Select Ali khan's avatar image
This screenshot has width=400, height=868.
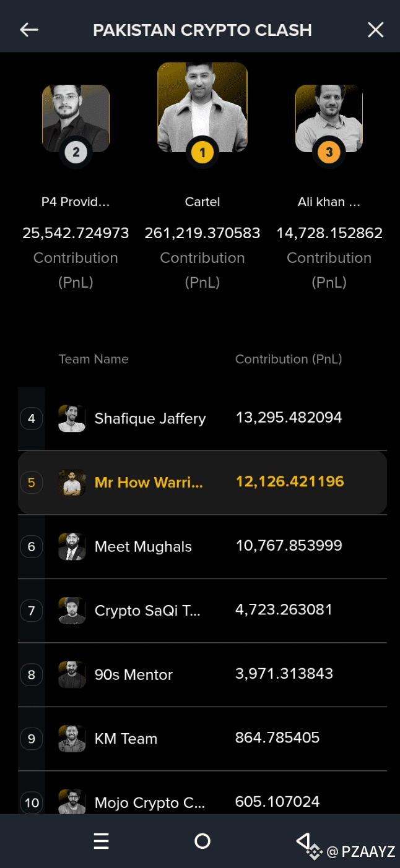tap(329, 119)
